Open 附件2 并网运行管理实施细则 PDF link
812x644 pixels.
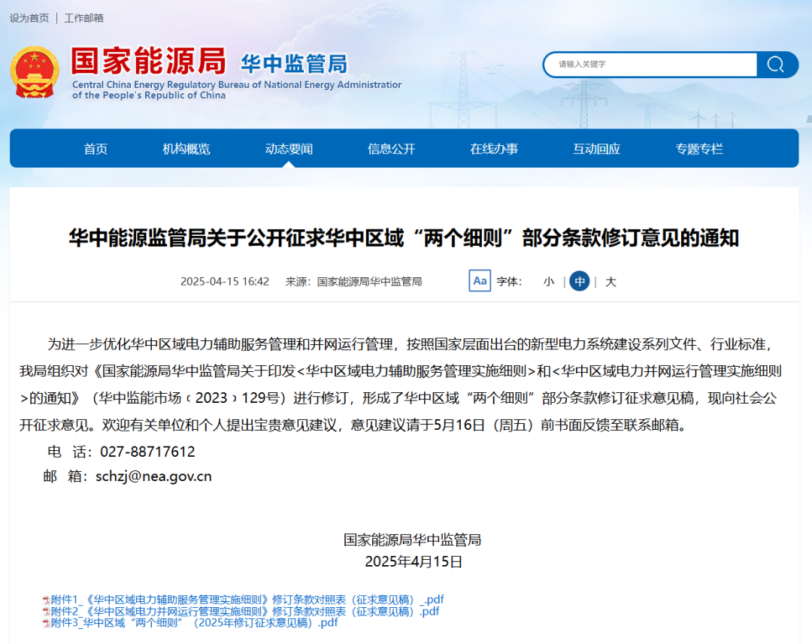(245, 612)
